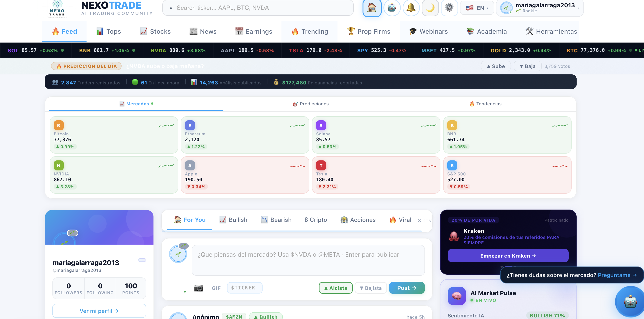Open the Tesla market card icon
The height and width of the screenshot is (319, 644).
coord(321,165)
